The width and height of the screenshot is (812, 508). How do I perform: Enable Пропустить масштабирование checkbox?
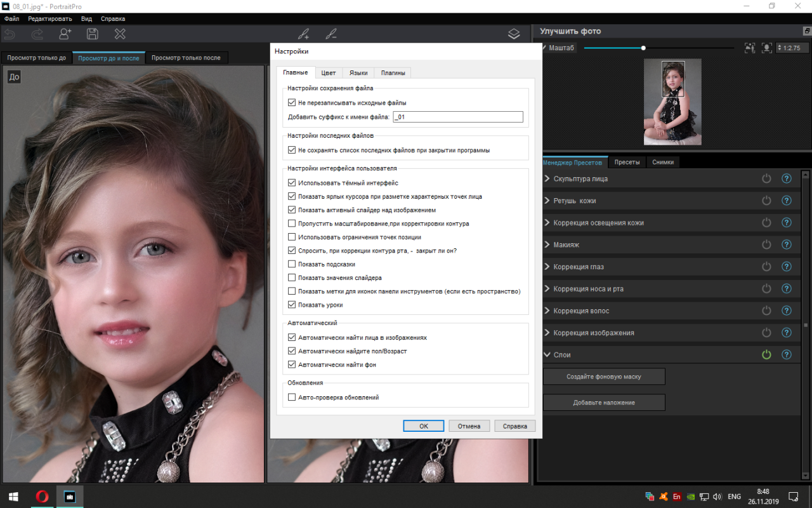click(x=292, y=224)
